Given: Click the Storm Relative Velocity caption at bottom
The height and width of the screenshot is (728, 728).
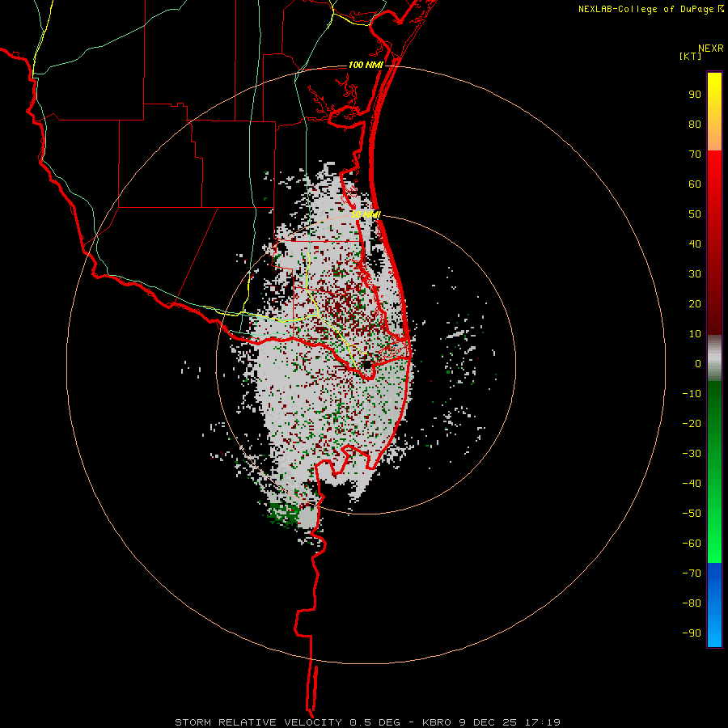Looking at the screenshot, I should click(367, 722).
